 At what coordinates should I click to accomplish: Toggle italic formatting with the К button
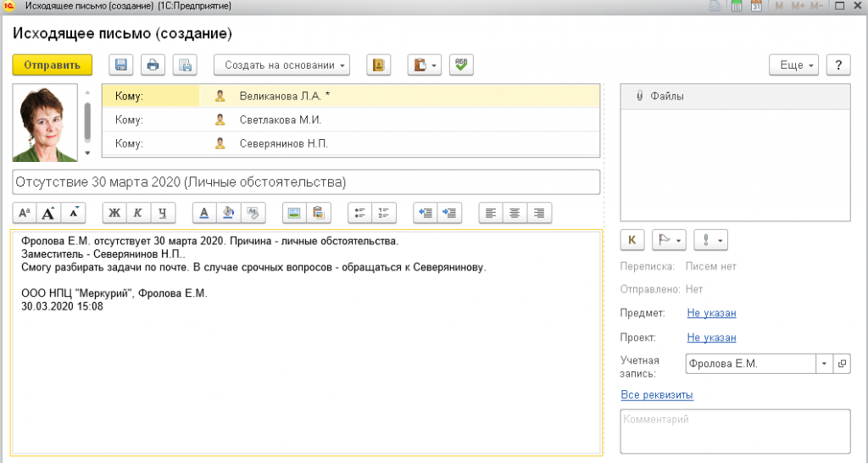(138, 213)
